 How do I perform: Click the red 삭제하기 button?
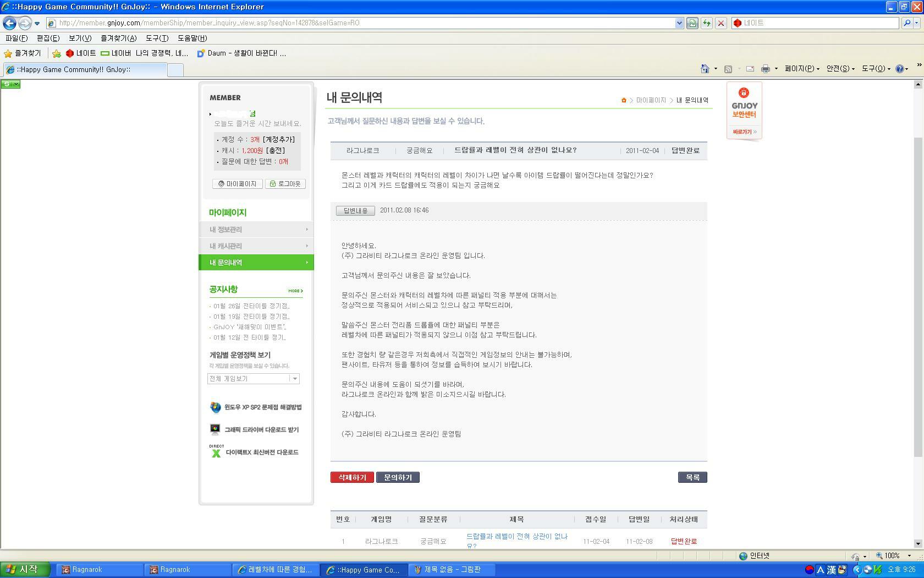coord(352,477)
